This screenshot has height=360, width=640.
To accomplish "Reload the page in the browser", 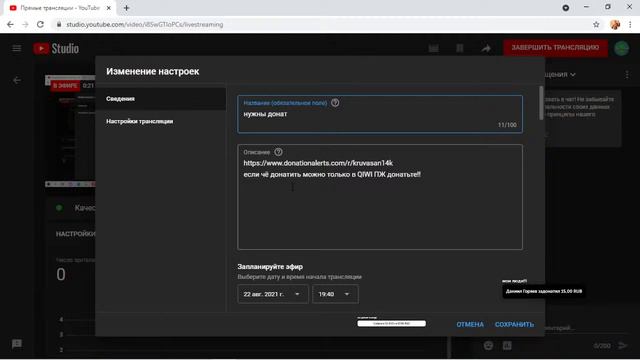I will 40,24.
